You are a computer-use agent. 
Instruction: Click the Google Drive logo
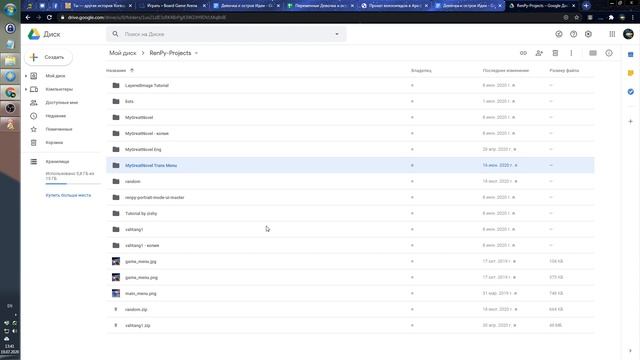coord(34,34)
